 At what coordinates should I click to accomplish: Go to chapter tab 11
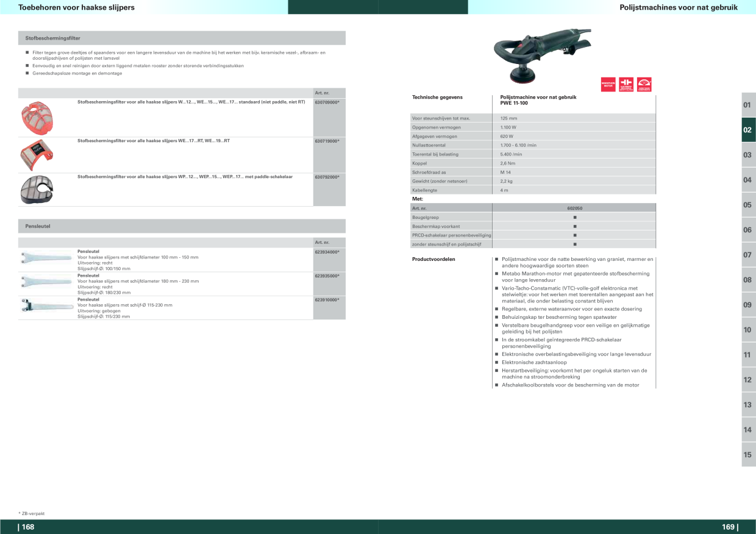pyautogui.click(x=748, y=355)
